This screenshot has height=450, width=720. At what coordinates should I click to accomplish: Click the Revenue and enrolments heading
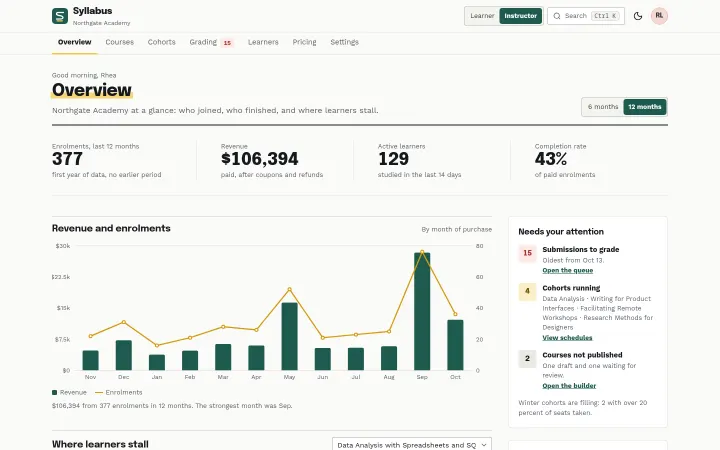click(x=111, y=228)
